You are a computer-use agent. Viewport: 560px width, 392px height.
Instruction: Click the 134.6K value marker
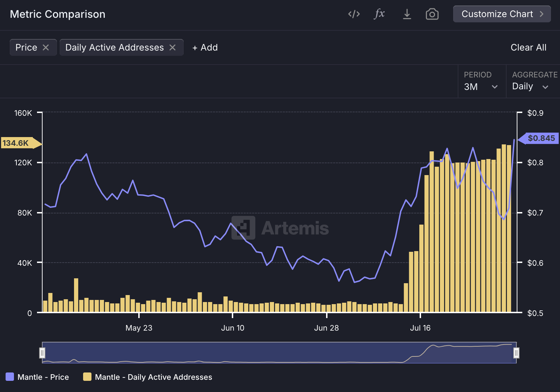point(19,143)
